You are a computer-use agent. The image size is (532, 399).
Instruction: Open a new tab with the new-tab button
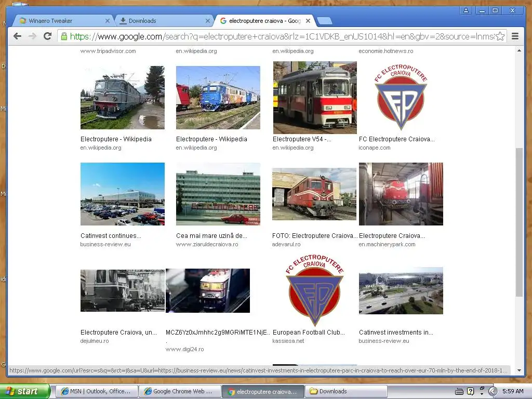325,21
